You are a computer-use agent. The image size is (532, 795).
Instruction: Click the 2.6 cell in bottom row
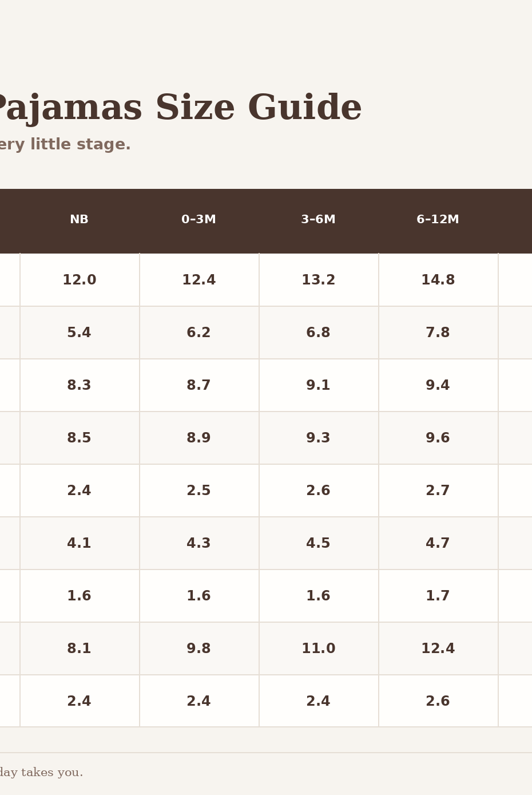(438, 701)
